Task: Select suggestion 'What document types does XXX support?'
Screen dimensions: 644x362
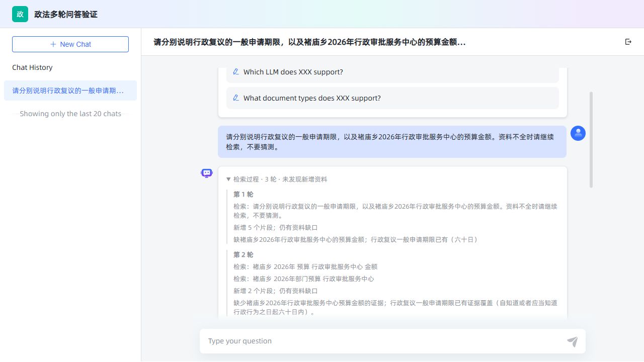Action: [392, 98]
